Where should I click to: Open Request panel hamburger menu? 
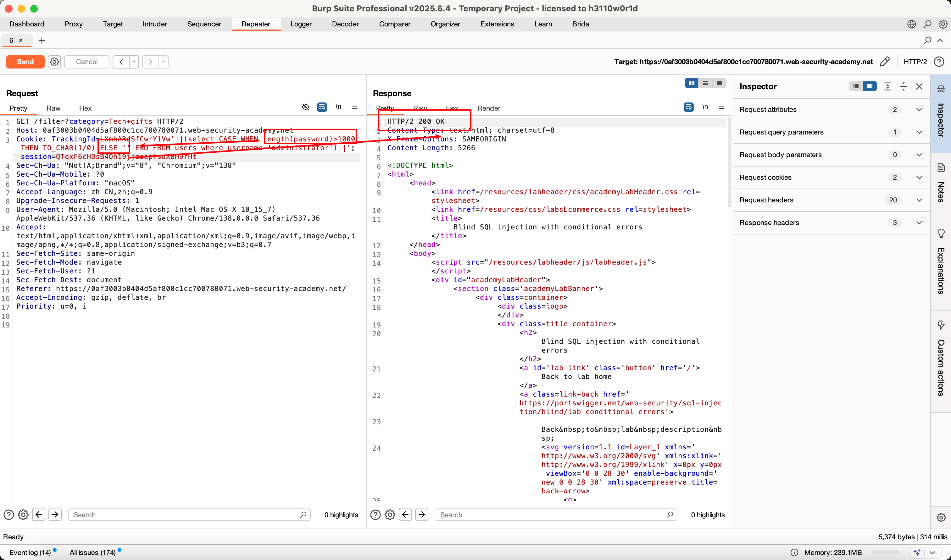[x=355, y=107]
